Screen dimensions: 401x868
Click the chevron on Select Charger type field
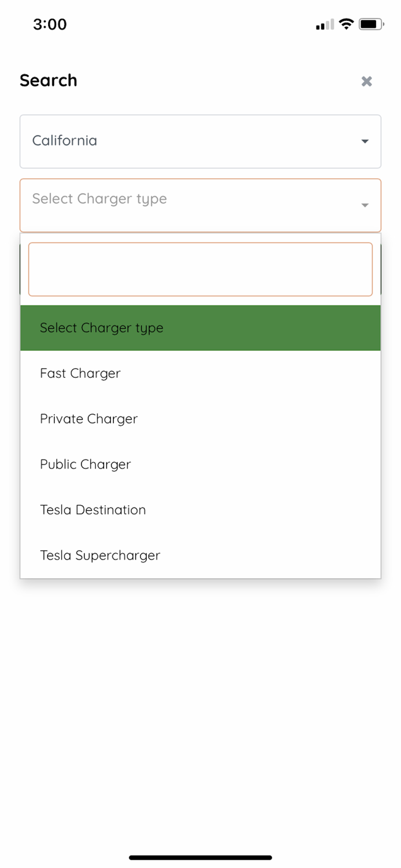point(365,205)
